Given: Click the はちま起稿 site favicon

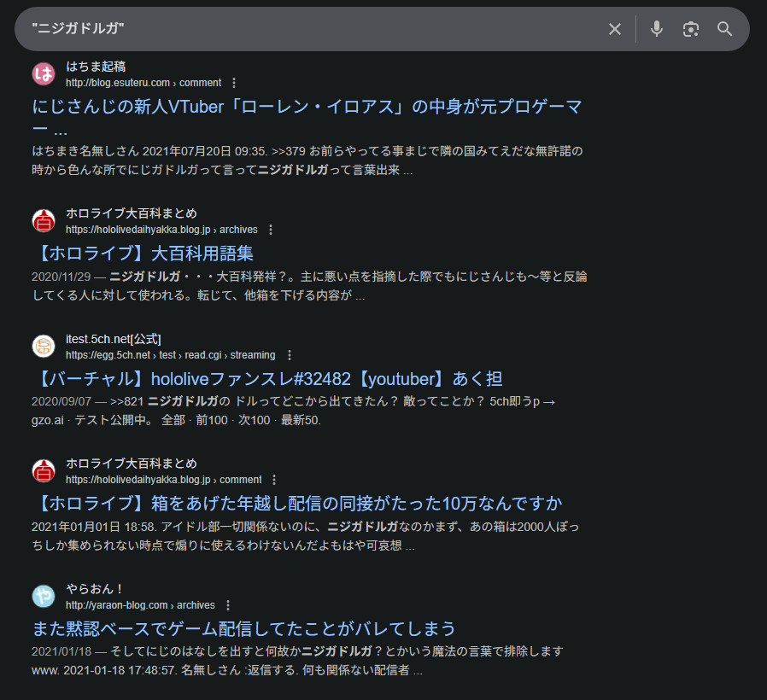Looking at the screenshot, I should click(x=44, y=74).
